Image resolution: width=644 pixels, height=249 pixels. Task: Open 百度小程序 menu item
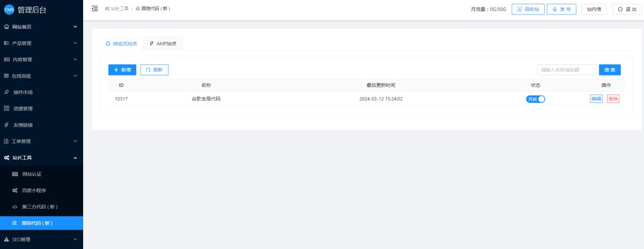coord(41,191)
